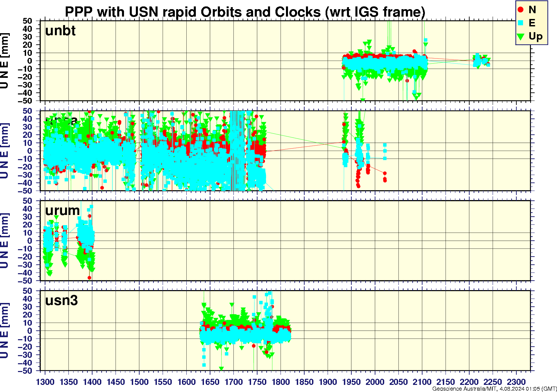Select the E legend label
The height and width of the screenshot is (392, 557).
[532, 23]
